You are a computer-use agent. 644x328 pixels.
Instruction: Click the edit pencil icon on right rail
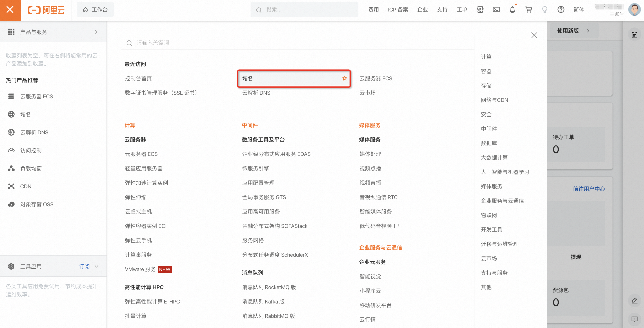tap(634, 301)
